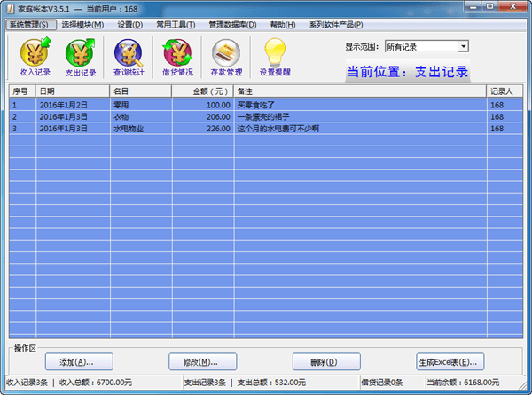532x395 pixels.
Task: Open the 收入记录 income records icon
Action: point(35,57)
